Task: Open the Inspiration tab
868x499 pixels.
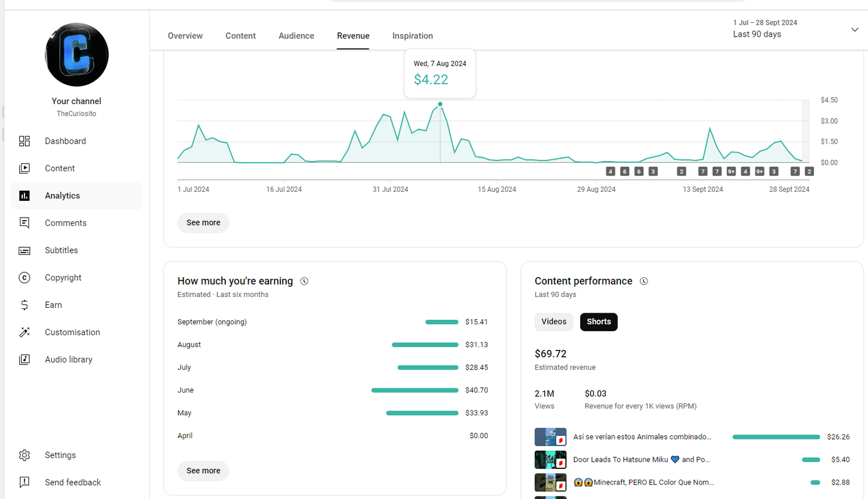Action: click(412, 36)
